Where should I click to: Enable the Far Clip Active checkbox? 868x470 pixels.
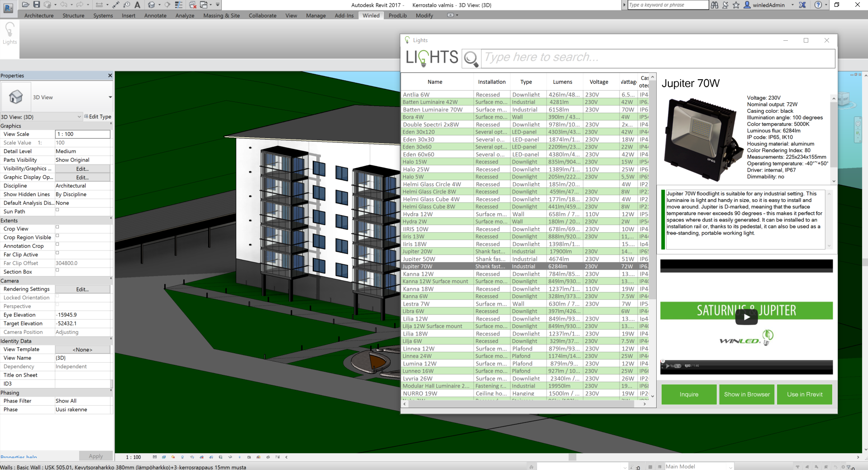tap(57, 253)
